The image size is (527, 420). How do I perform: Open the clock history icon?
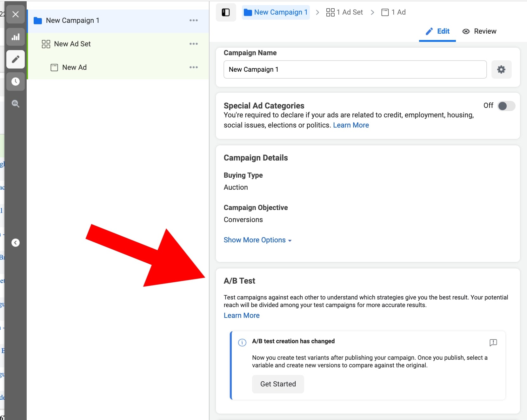pos(15,82)
